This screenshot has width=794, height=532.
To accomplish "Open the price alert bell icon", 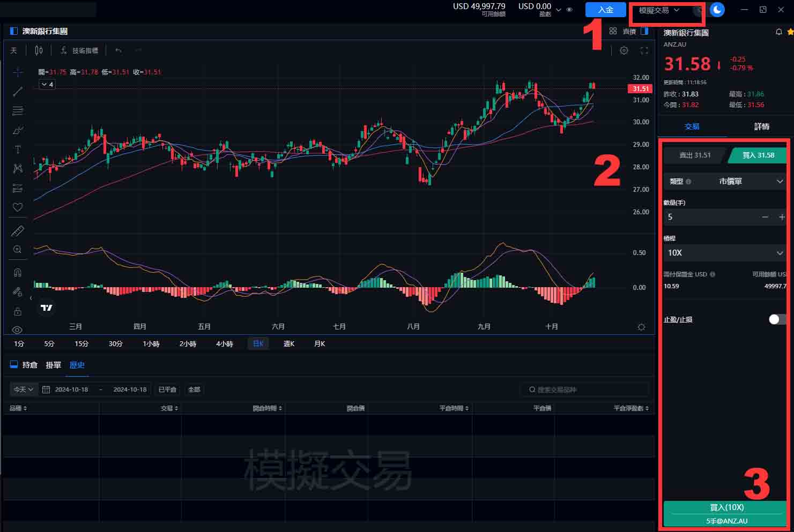I will (779, 32).
